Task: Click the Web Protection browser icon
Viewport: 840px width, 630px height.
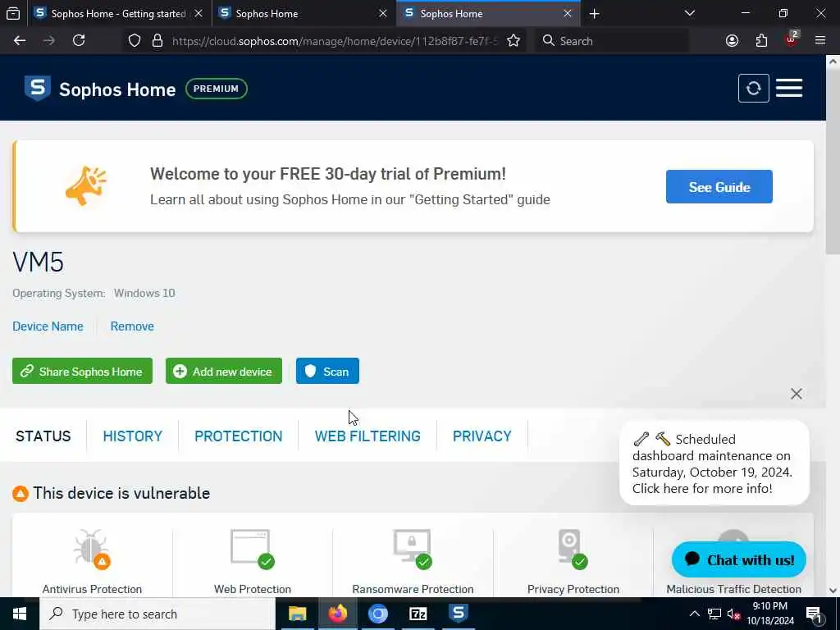Action: tap(253, 548)
